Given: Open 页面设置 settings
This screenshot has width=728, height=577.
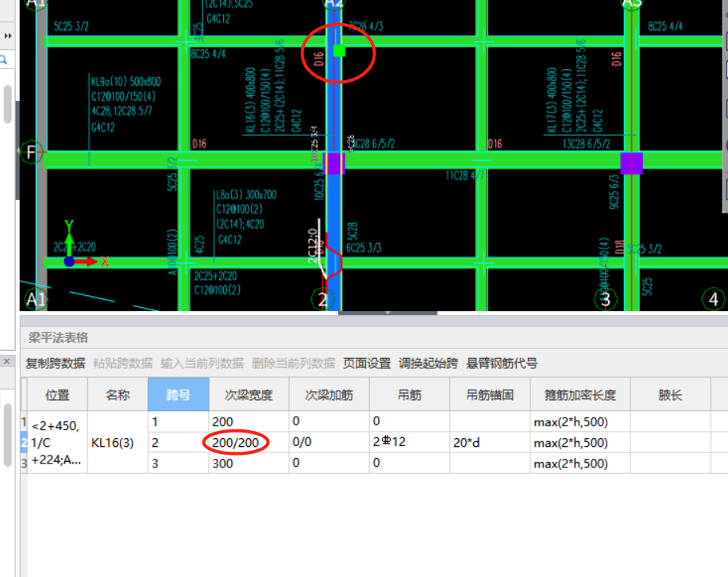Looking at the screenshot, I should (x=367, y=363).
